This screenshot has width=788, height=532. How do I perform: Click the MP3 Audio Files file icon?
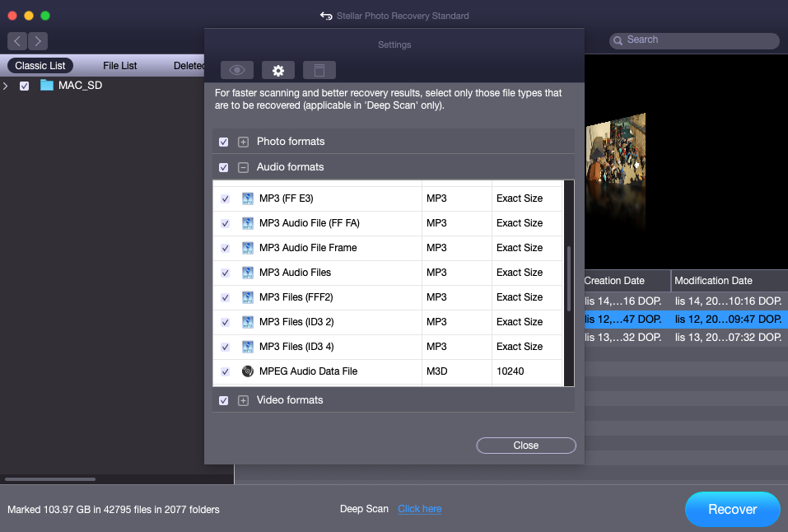click(248, 273)
